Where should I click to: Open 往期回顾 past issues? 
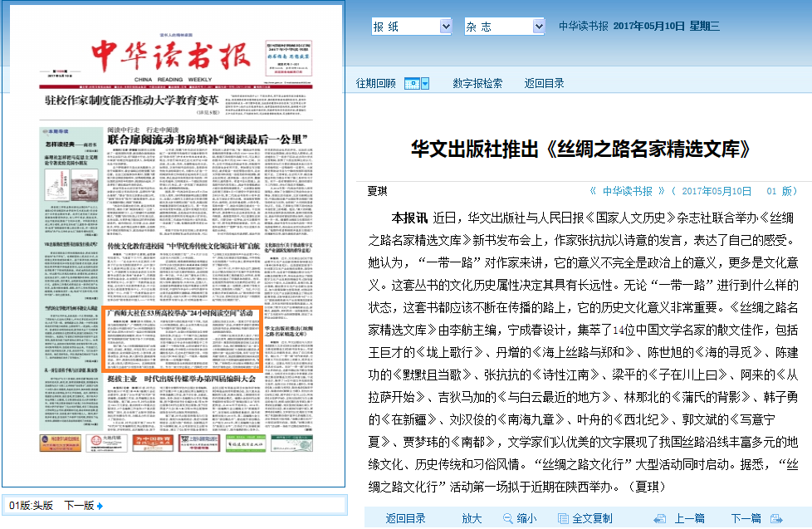coord(375,83)
